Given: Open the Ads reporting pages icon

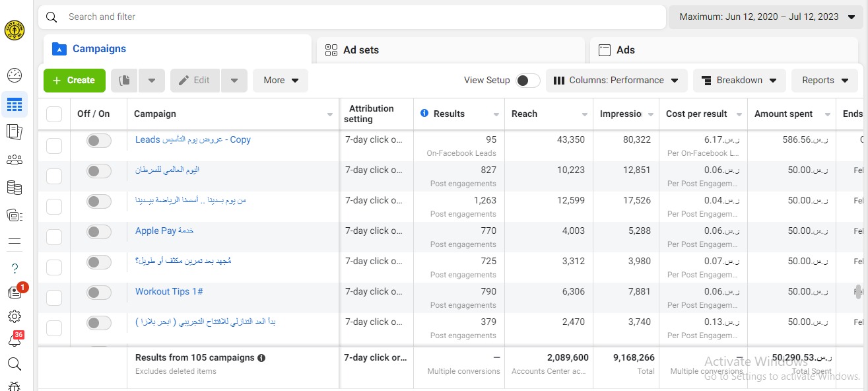Looking at the screenshot, I should [15, 131].
